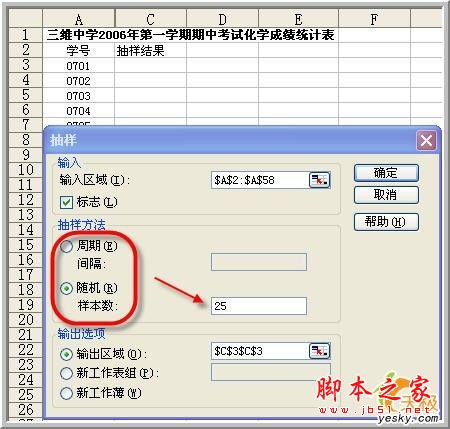Image resolution: width=450 pixels, height=429 pixels.
Task: Click cell containing 0701
Action: pyautogui.click(x=78, y=66)
